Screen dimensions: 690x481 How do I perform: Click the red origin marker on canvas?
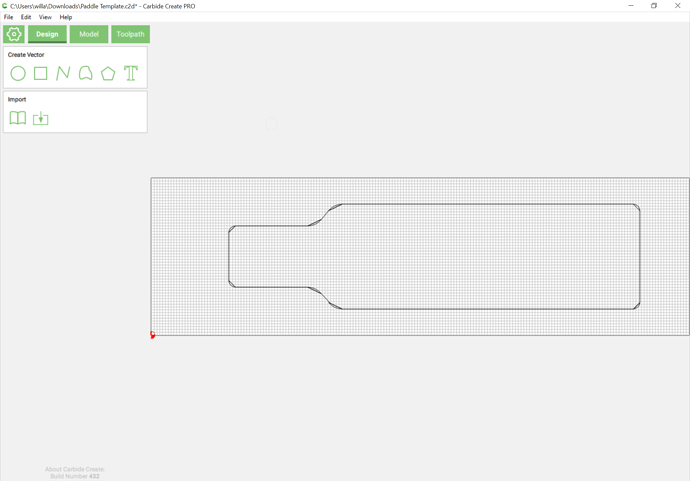153,335
